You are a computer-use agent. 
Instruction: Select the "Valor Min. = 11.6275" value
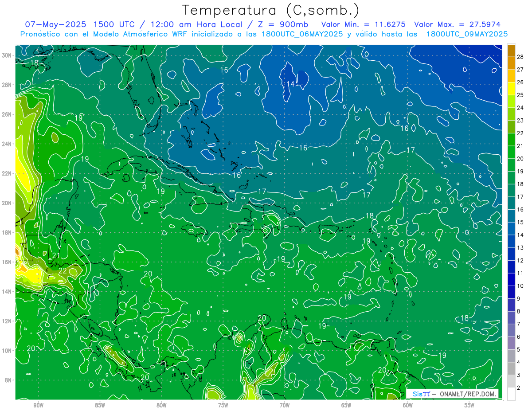tap(363, 25)
